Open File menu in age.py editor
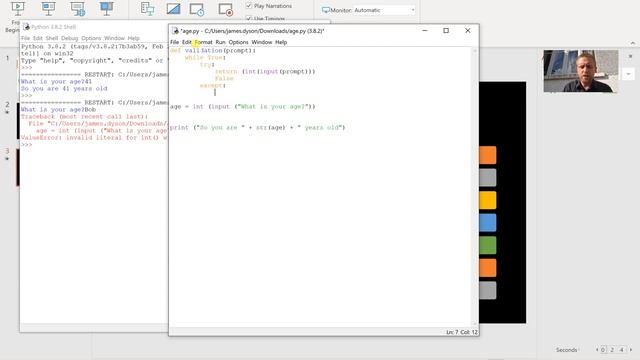Screen dimensions: 640x360 pos(174,42)
